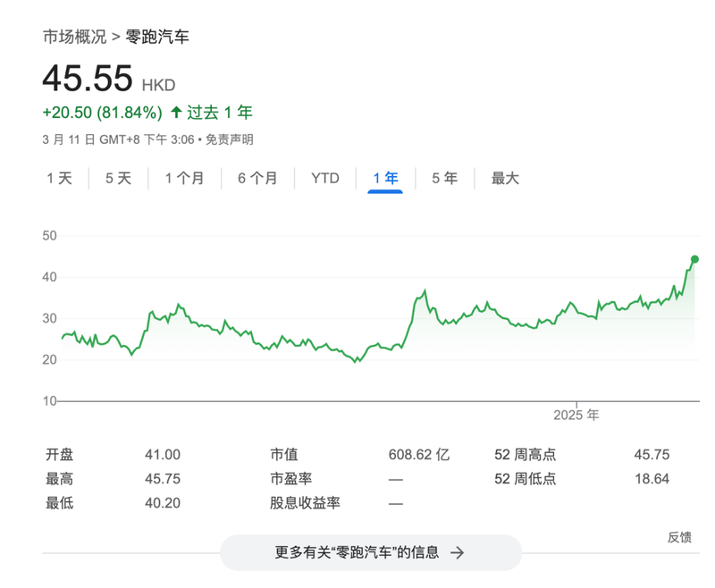715x588 pixels.
Task: Click the 2025 年 axis label
Action: [x=576, y=416]
